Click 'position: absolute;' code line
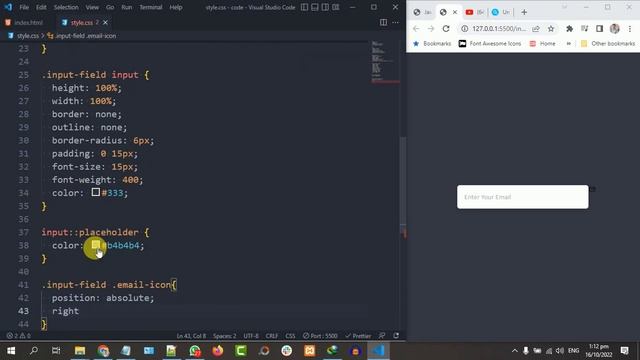The height and width of the screenshot is (360, 640). pos(103,298)
